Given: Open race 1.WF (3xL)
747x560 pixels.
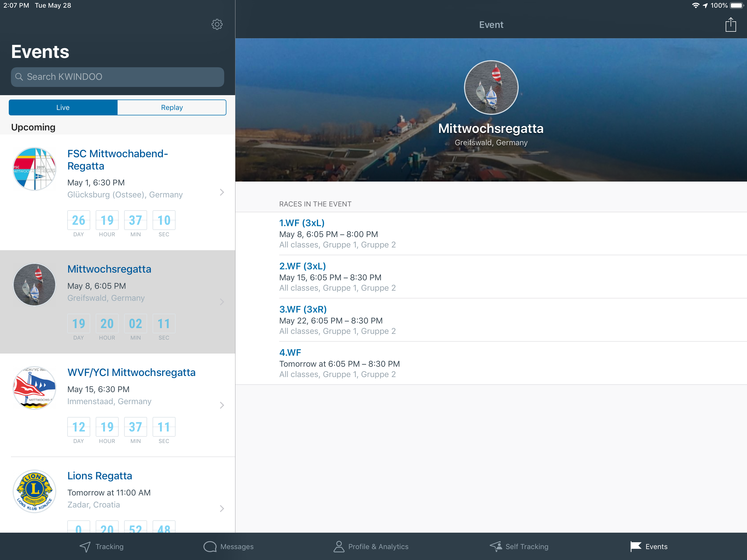Looking at the screenshot, I should (x=302, y=223).
